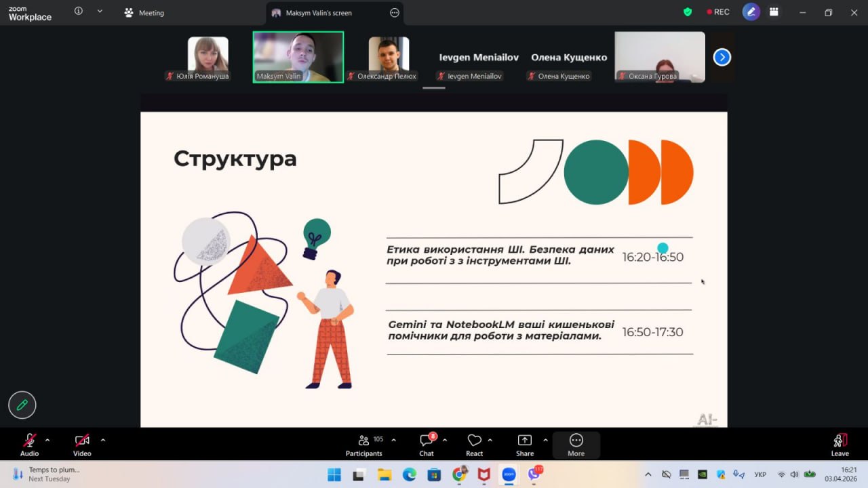Open the Participants panel
Viewport: 868px width, 488px height.
[363, 445]
